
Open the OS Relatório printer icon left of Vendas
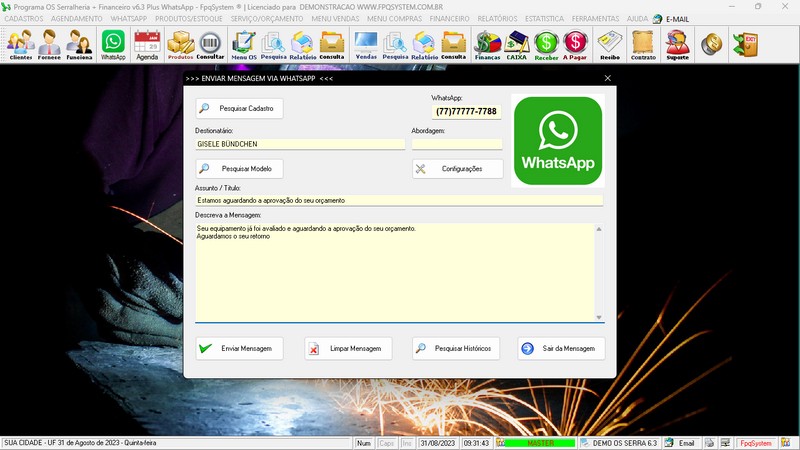303,45
